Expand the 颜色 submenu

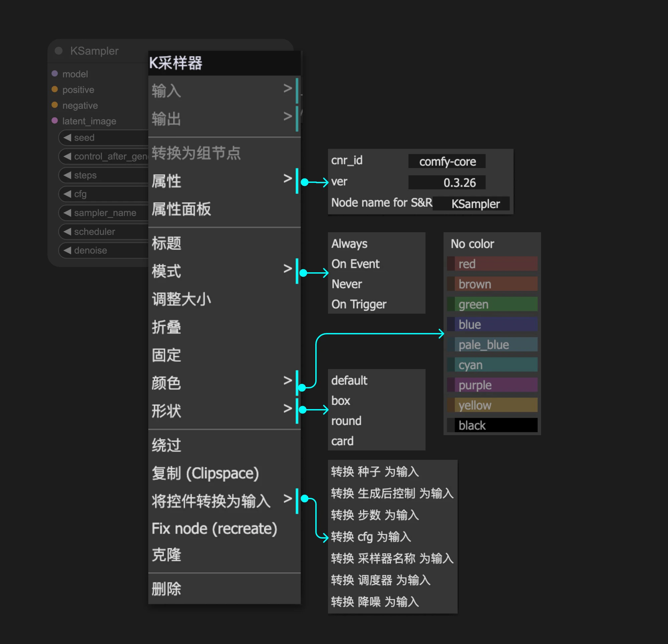click(x=287, y=381)
